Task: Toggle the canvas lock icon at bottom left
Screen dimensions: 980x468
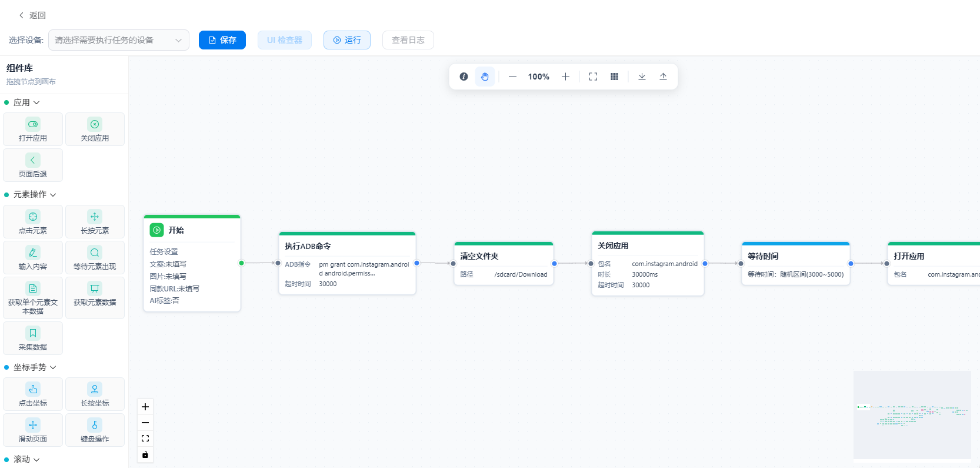Action: tap(145, 454)
